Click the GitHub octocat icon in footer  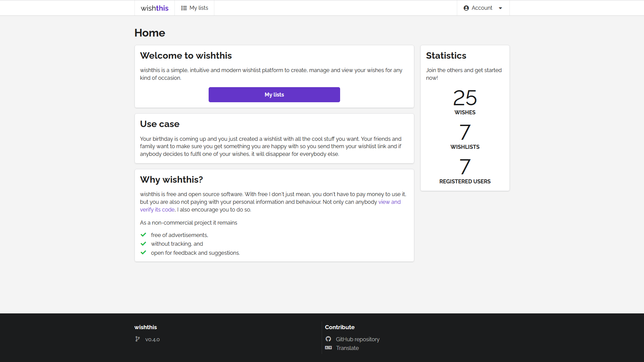(328, 339)
